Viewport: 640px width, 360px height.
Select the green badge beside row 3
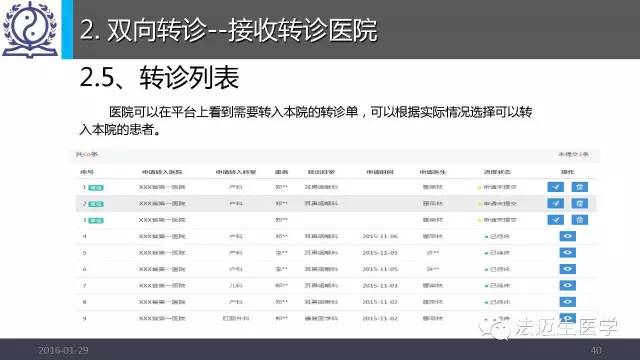point(96,220)
